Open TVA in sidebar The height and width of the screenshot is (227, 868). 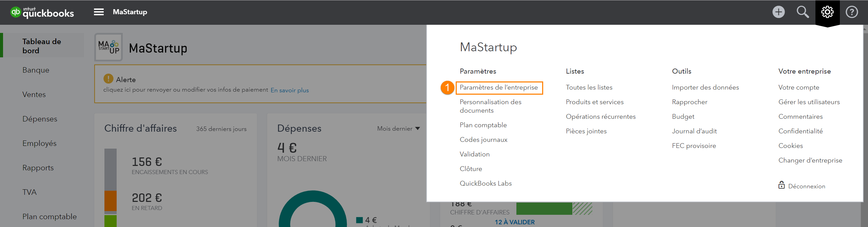click(x=29, y=192)
